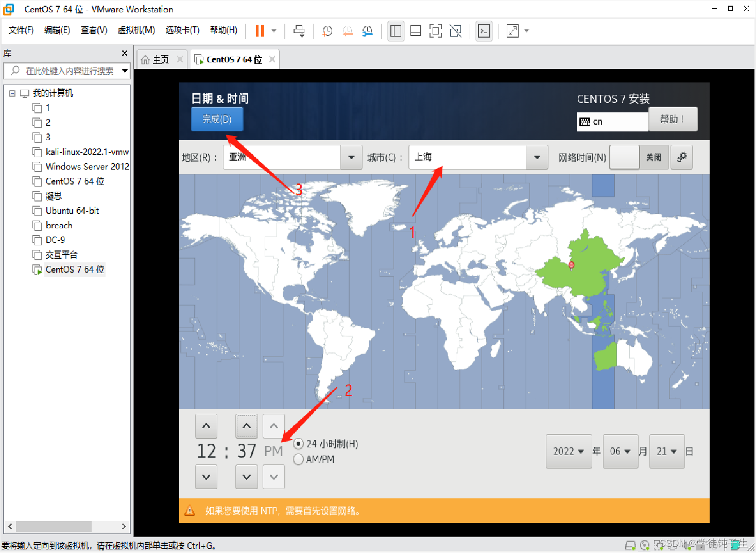Click the 帮助! help button

[x=673, y=119]
